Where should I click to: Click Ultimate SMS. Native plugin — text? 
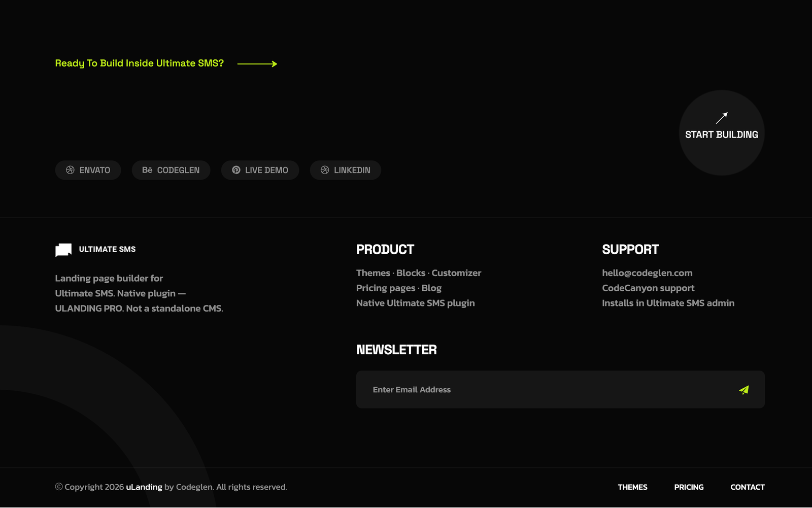tap(120, 293)
